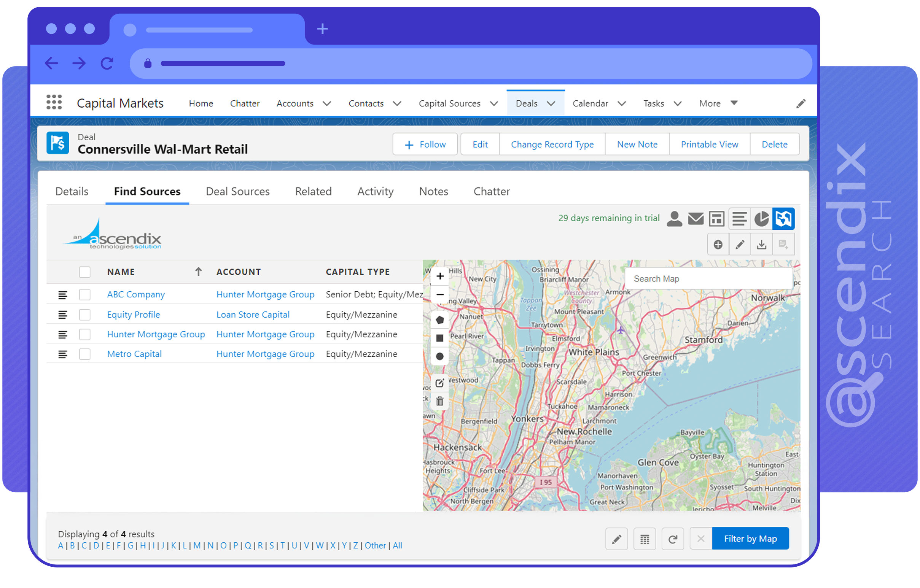The width and height of the screenshot is (920, 588).
Task: Expand the Capital Sources dropdown chevron
Action: click(494, 103)
